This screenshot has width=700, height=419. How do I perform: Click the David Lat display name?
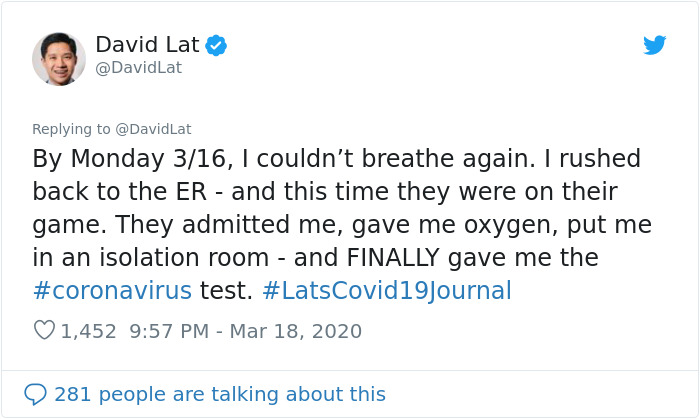pos(148,45)
